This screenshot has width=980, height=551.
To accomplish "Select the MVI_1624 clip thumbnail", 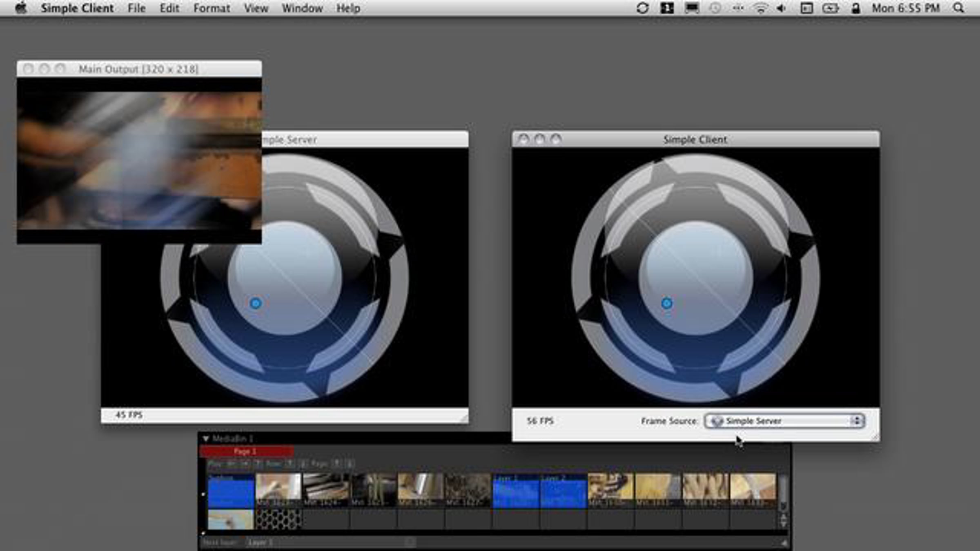I will [x=326, y=490].
